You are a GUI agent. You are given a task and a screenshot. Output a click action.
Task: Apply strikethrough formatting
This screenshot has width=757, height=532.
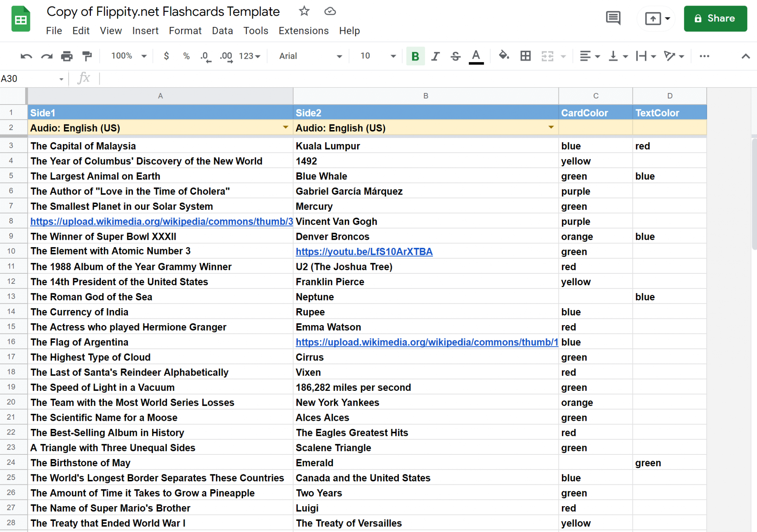(x=455, y=56)
